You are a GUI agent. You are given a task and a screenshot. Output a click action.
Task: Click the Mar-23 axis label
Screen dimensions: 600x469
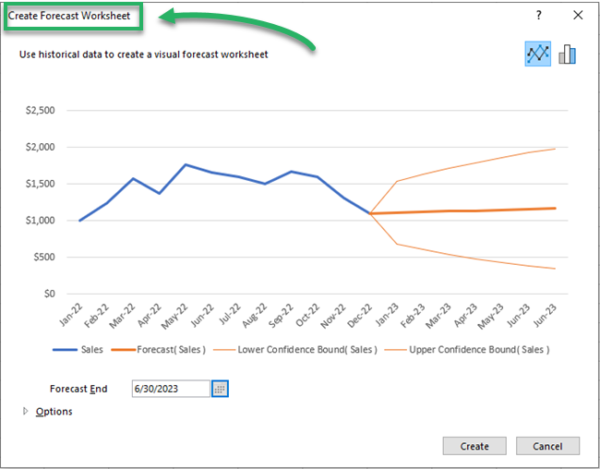tap(439, 316)
